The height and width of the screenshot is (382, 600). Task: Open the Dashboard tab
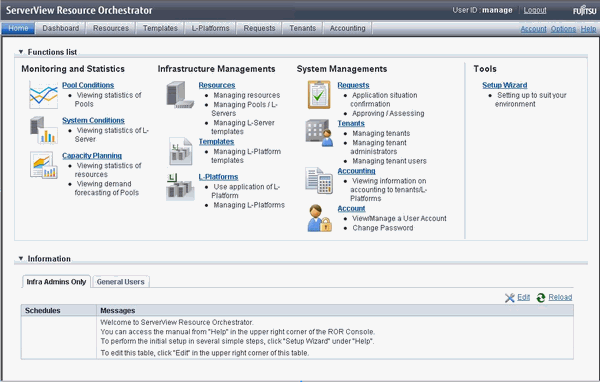(x=60, y=28)
